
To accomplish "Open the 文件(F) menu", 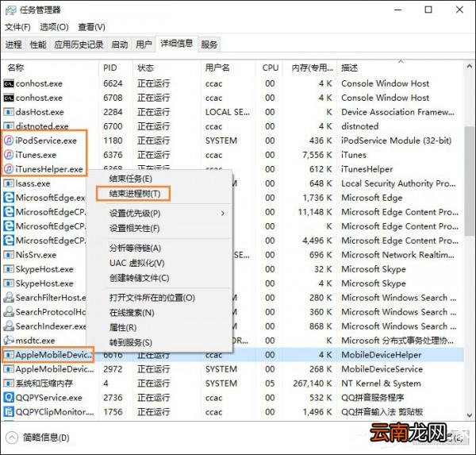I will click(17, 27).
